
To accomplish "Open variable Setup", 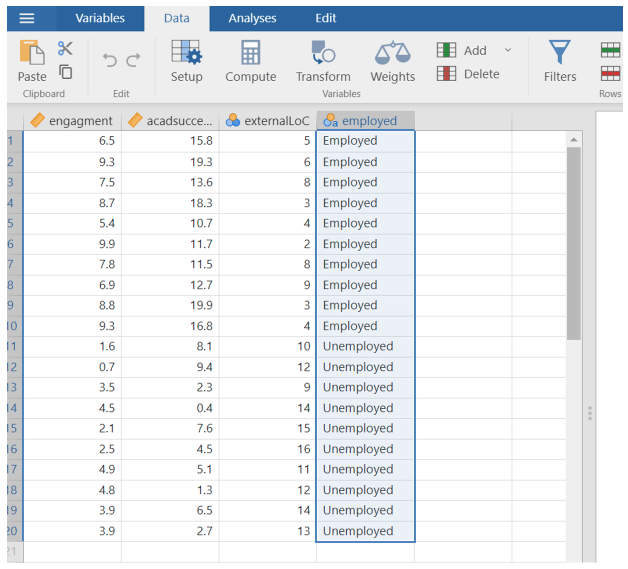I will tap(186, 60).
